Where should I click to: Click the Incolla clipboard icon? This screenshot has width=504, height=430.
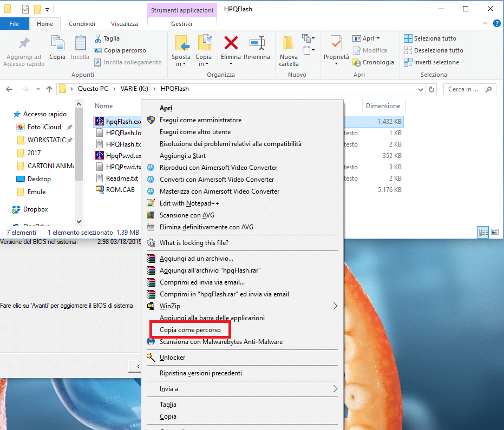(80, 43)
